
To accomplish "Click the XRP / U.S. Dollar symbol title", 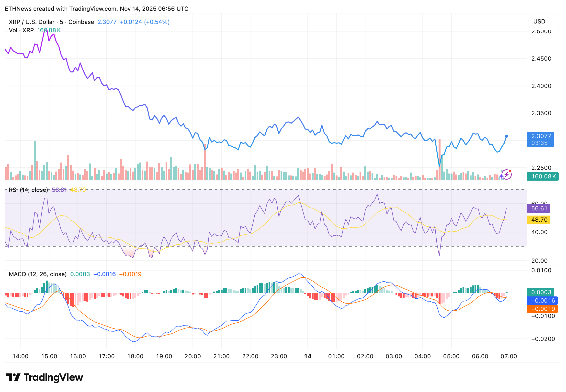I will pyautogui.click(x=32, y=22).
